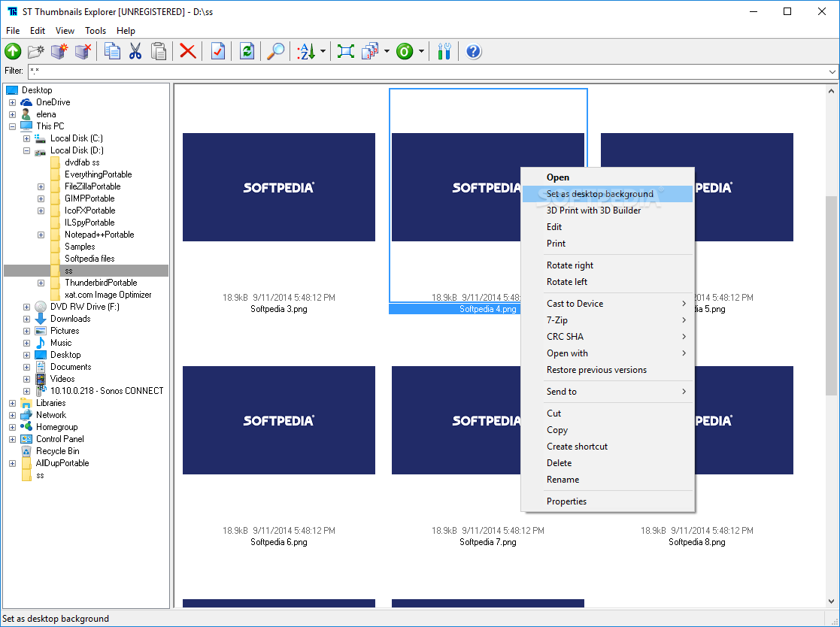Click the magnifying glass Search icon
The height and width of the screenshot is (627, 840).
coord(276,51)
